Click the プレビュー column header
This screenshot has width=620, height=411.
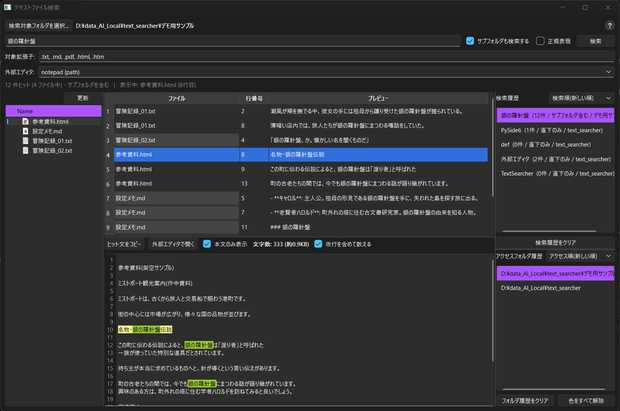click(378, 98)
